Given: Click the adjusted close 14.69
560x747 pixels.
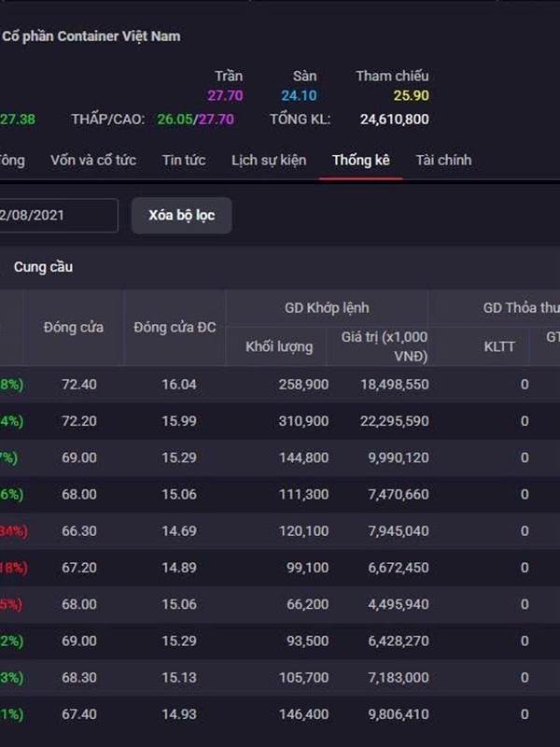Looking at the screenshot, I should [x=179, y=530].
